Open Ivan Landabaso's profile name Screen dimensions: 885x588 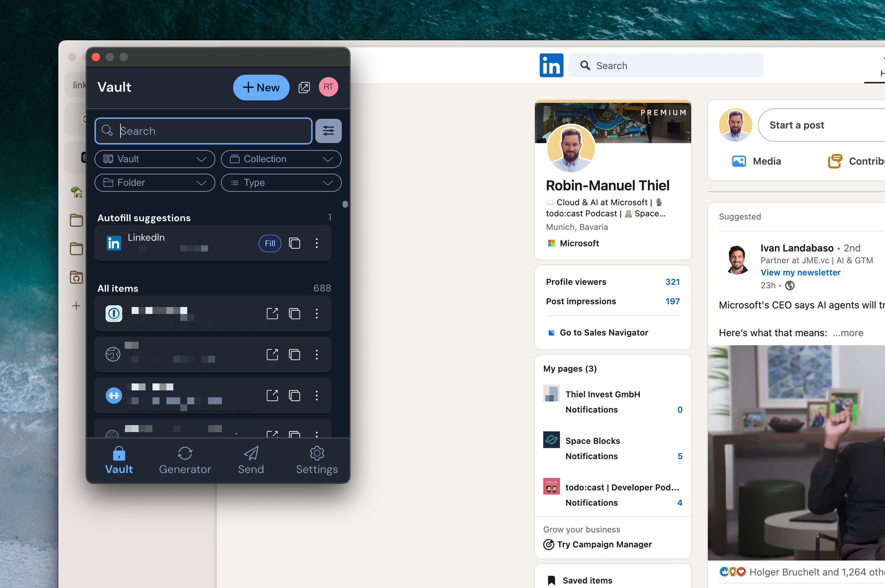point(797,248)
